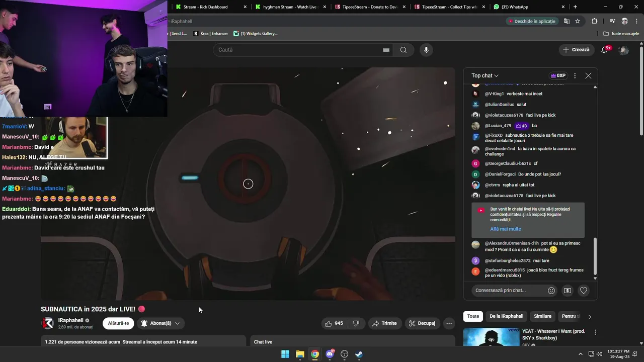The height and width of the screenshot is (362, 644).
Task: Click the iRaphahell channel avatar
Action: [x=47, y=323]
